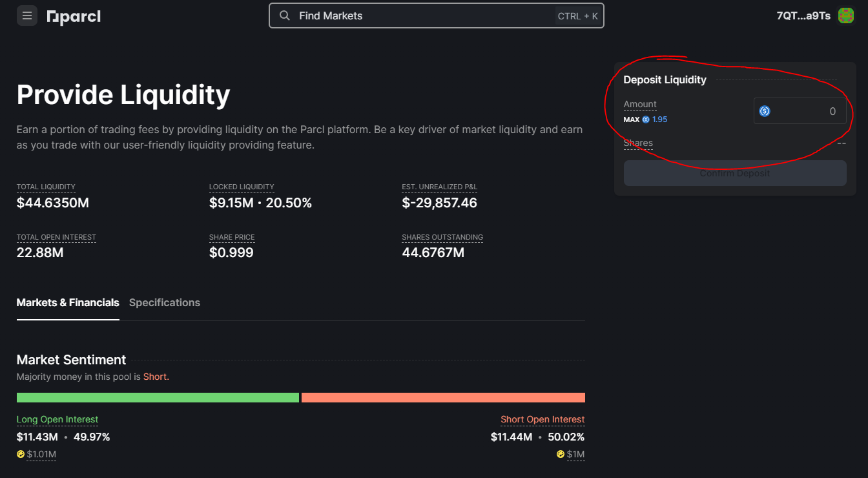This screenshot has height=478, width=868.
Task: Switch to the Specifications tab
Action: point(165,302)
